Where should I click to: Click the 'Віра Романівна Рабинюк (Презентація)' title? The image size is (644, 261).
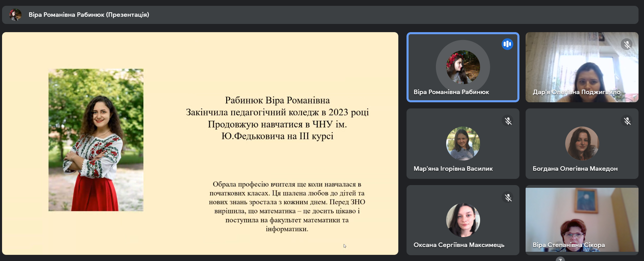(89, 15)
